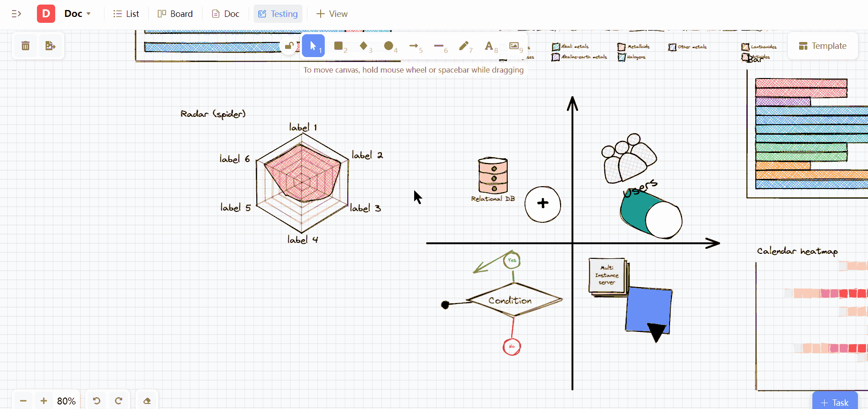The image size is (868, 409).
Task: Expand the Doc title dropdown
Action: [x=88, y=14]
